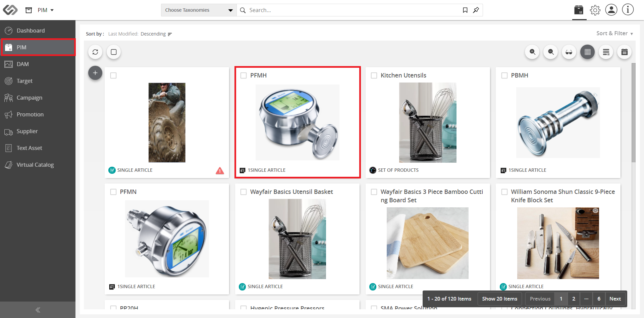The image size is (644, 318).
Task: Click the red warning triangle icon
Action: 220,171
